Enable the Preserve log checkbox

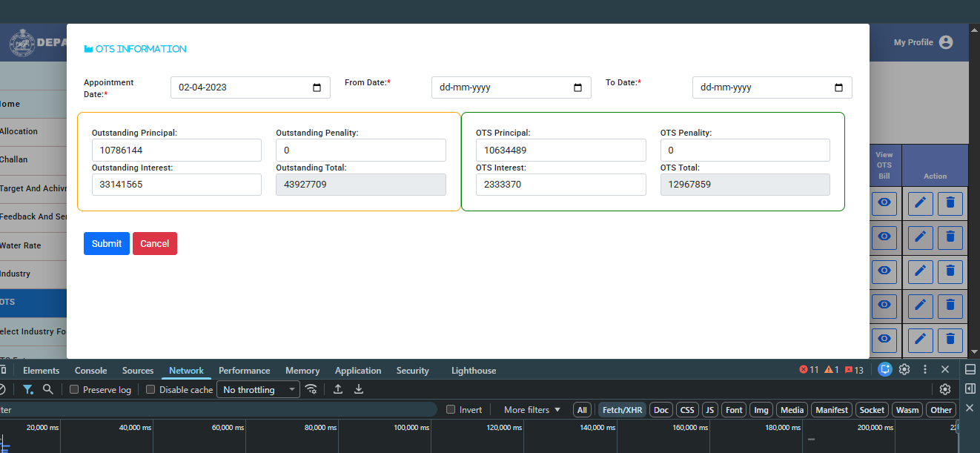pos(74,390)
